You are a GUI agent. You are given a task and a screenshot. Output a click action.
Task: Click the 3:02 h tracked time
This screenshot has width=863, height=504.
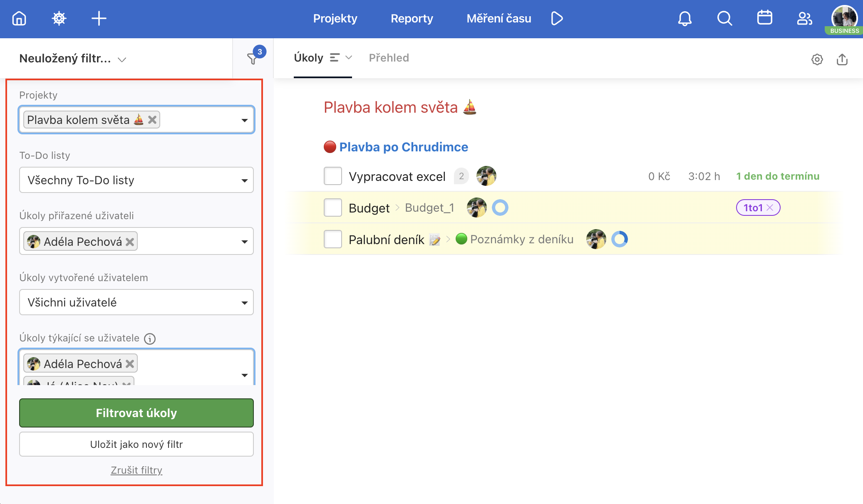click(x=704, y=176)
